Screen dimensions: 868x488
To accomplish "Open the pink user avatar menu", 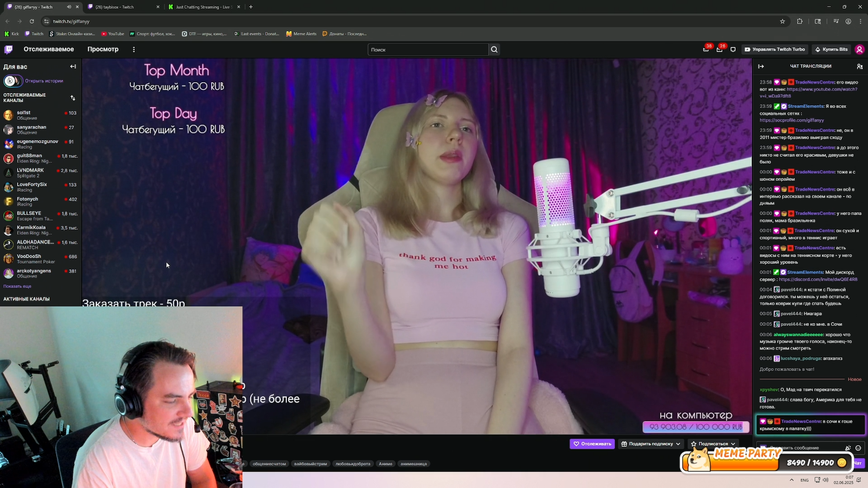I will [x=859, y=49].
